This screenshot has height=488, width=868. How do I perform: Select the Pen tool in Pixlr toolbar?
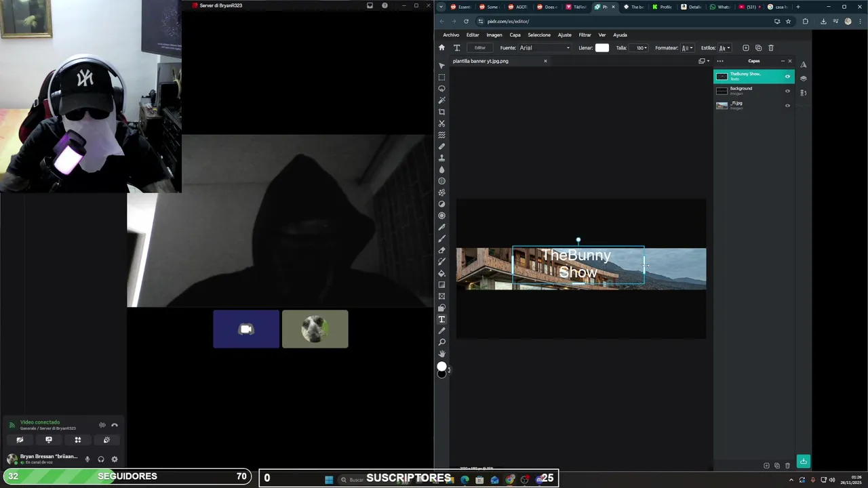tap(441, 227)
